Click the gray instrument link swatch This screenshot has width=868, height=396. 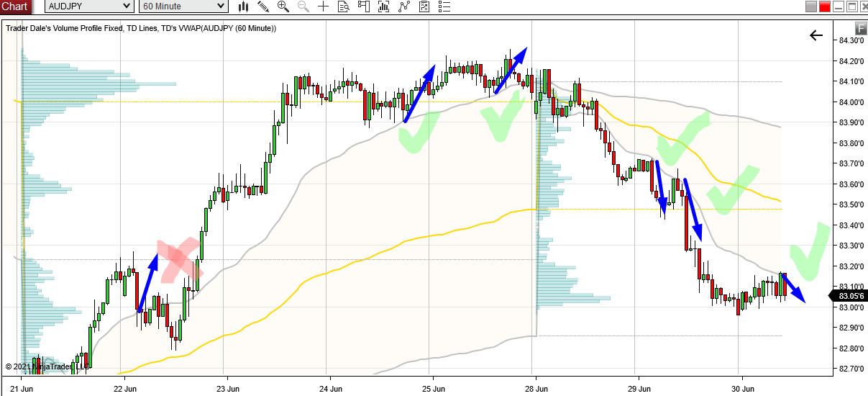[x=811, y=6]
